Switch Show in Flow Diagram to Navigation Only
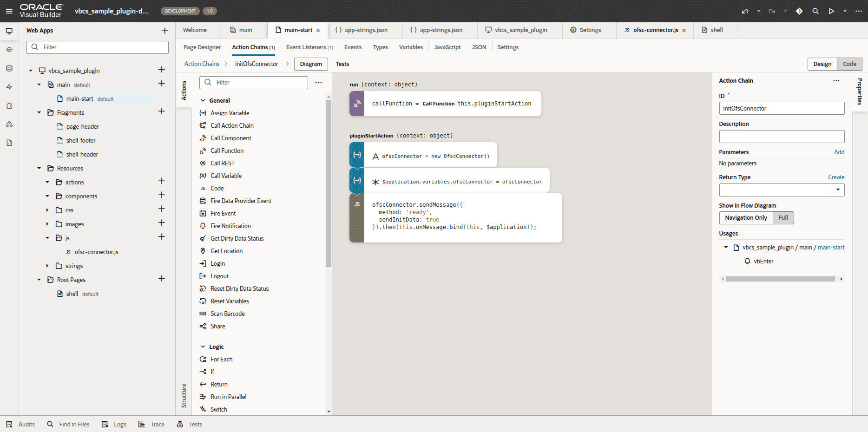 pyautogui.click(x=746, y=217)
